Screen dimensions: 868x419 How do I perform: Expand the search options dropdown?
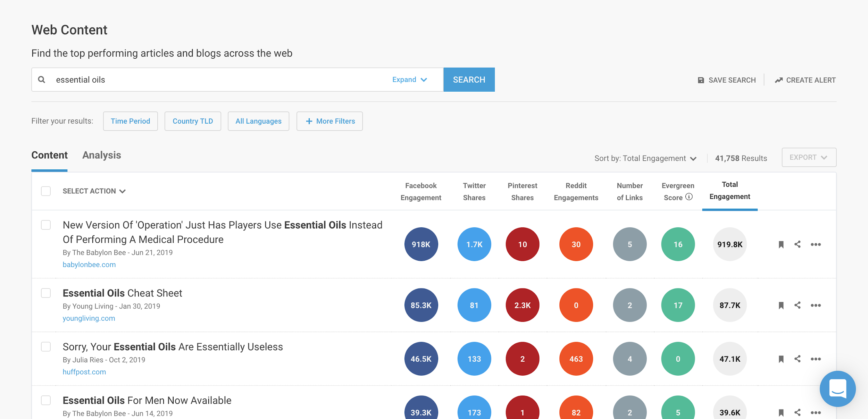point(410,79)
